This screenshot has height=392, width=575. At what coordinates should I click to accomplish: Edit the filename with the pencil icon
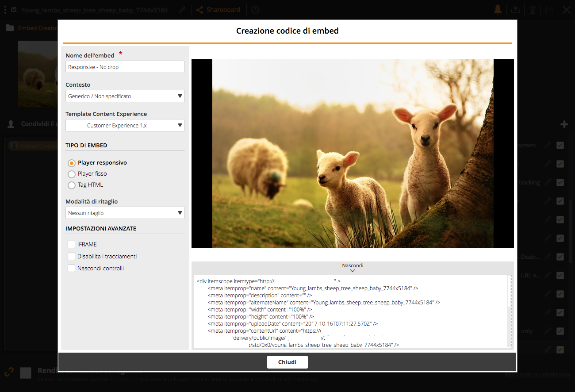[x=182, y=9]
